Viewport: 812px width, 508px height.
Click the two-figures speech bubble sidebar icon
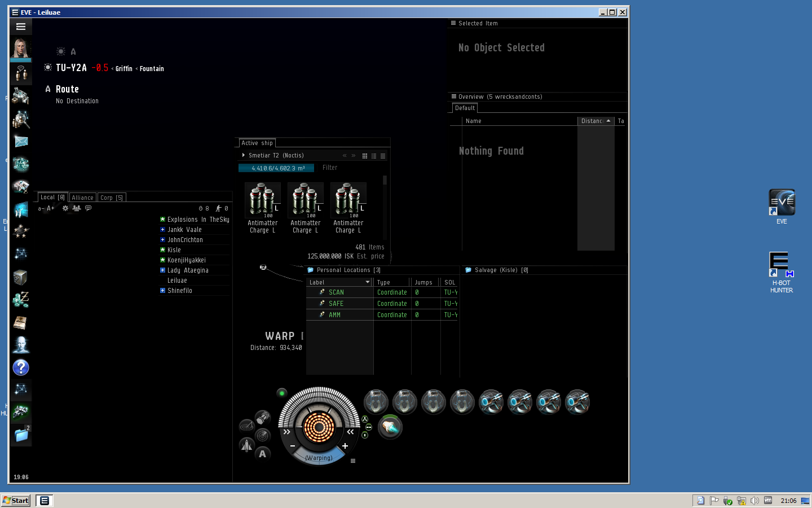tap(21, 73)
